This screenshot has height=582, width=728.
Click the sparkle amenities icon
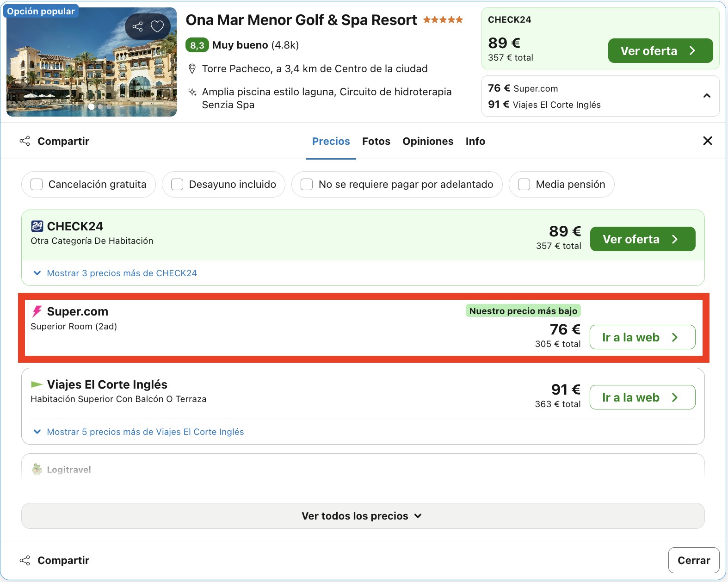(192, 92)
